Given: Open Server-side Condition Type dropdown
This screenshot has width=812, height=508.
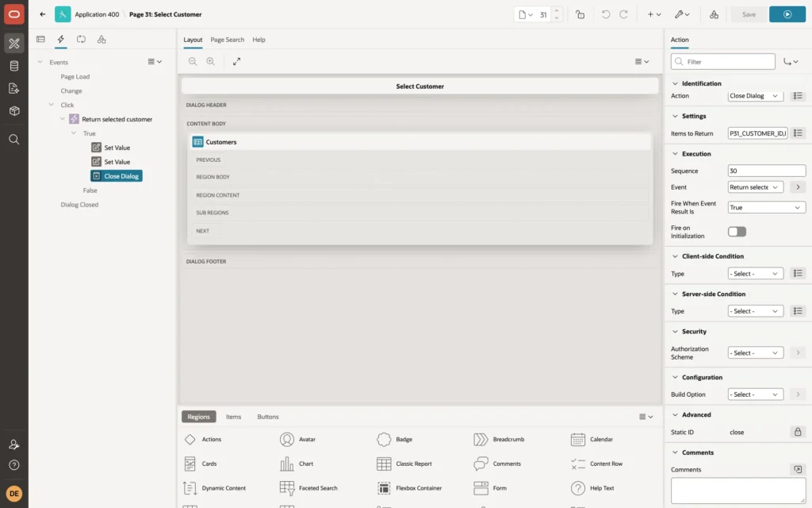Looking at the screenshot, I should pyautogui.click(x=755, y=311).
